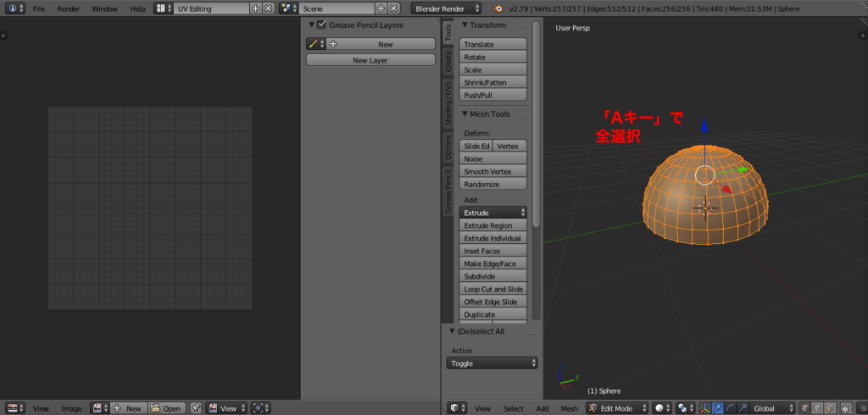
Task: Open the File menu
Action: click(x=39, y=8)
